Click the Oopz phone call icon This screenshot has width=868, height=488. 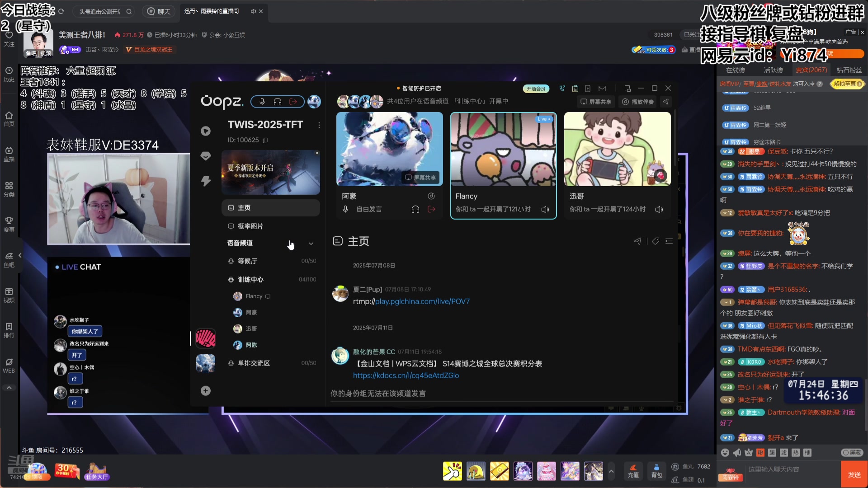(562, 89)
